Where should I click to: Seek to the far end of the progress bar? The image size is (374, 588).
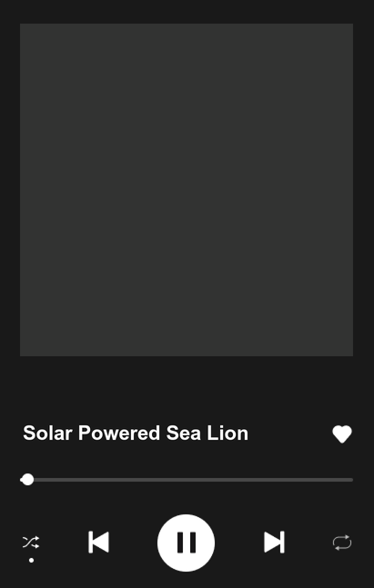[351, 480]
